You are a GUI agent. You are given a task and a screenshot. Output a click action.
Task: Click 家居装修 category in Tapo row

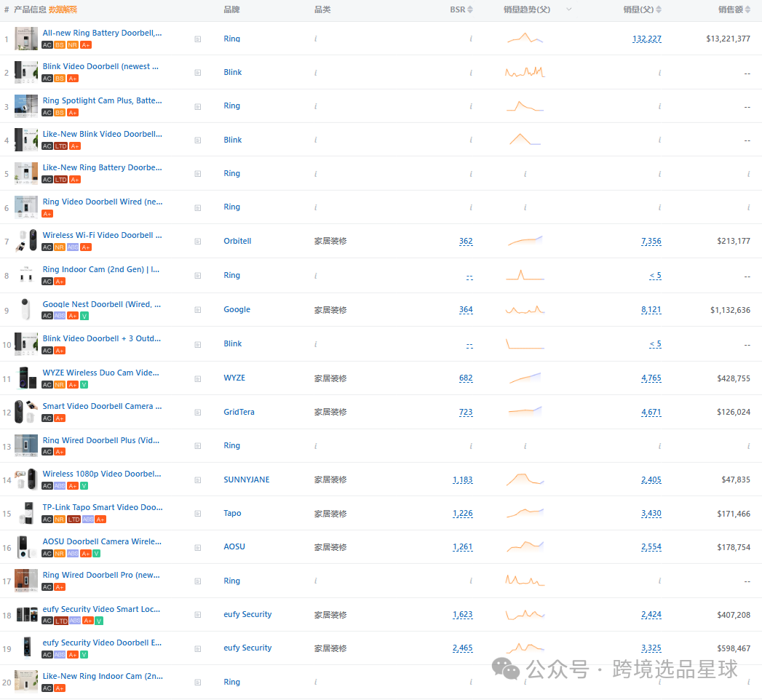tap(330, 514)
